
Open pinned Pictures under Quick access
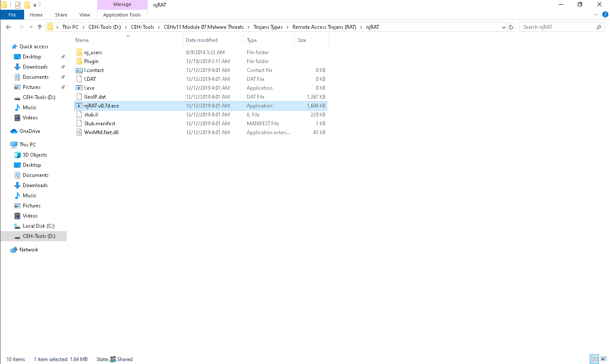coord(32,87)
